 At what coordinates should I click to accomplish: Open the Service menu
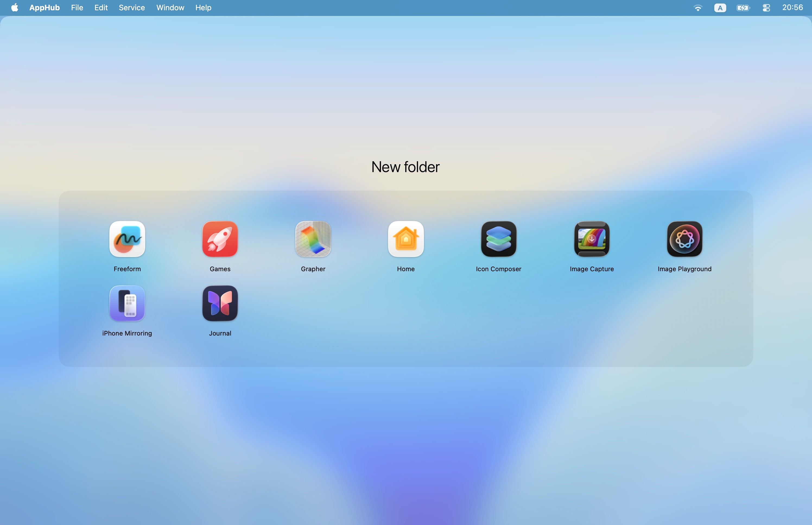(x=132, y=8)
